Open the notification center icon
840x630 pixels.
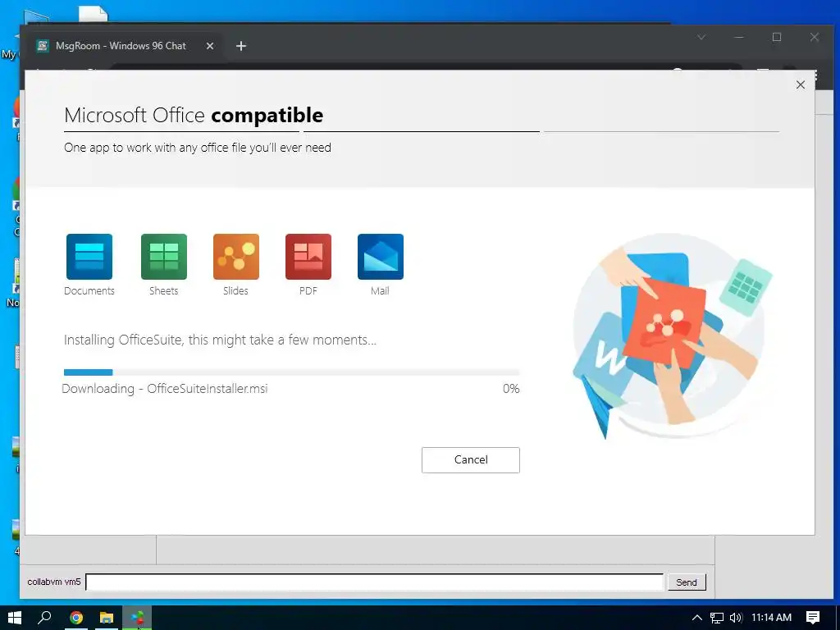tap(813, 618)
